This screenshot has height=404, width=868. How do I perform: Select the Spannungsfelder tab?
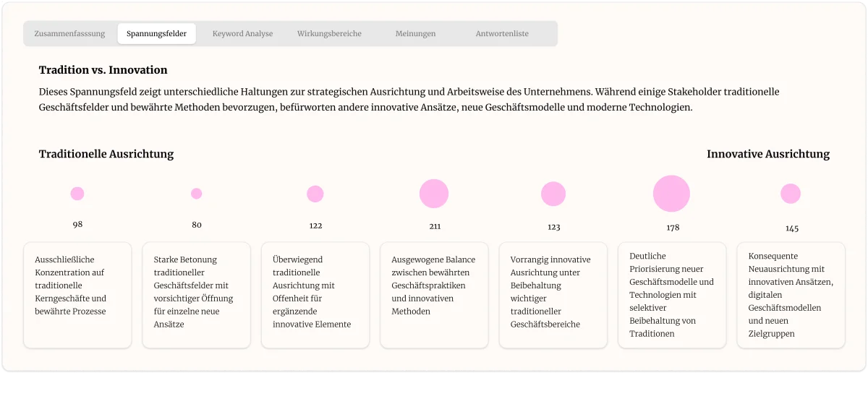(x=156, y=33)
